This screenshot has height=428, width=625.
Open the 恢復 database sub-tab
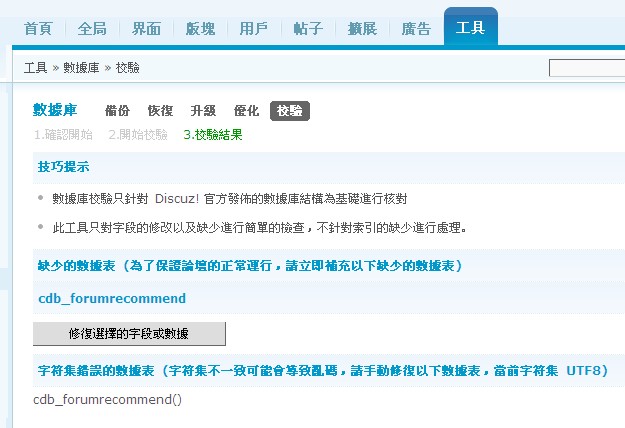point(160,111)
